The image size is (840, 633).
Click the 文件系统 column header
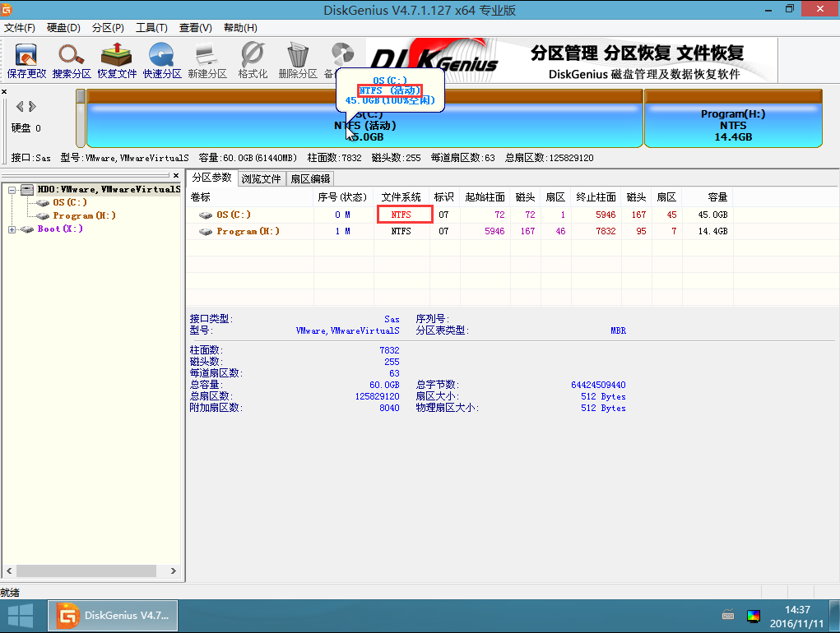[401, 197]
